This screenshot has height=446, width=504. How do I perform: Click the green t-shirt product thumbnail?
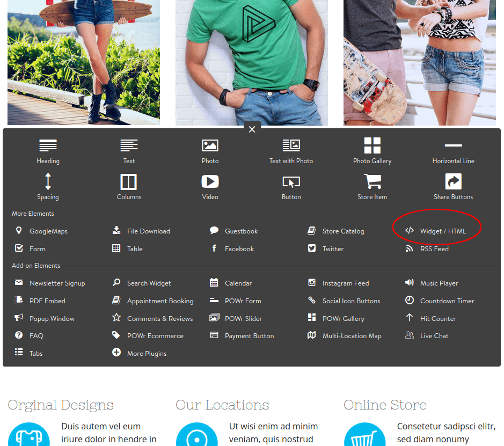[x=251, y=62]
